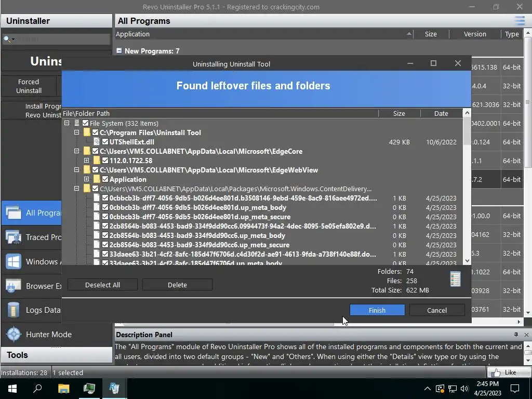Click the UTShellExt.dll file icon
The width and height of the screenshot is (532, 399).
click(96, 142)
